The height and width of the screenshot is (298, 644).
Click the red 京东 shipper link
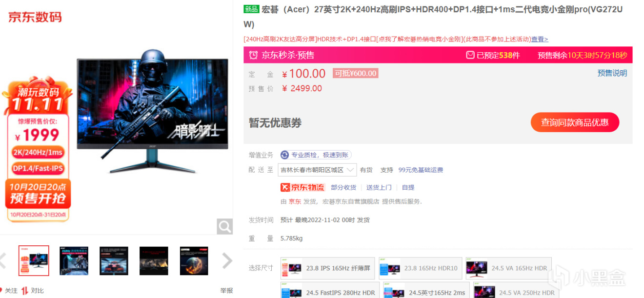pos(295,201)
